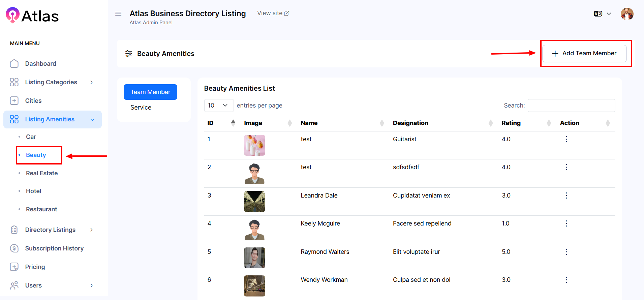Open the View site link
The image size is (644, 300).
coord(273,13)
